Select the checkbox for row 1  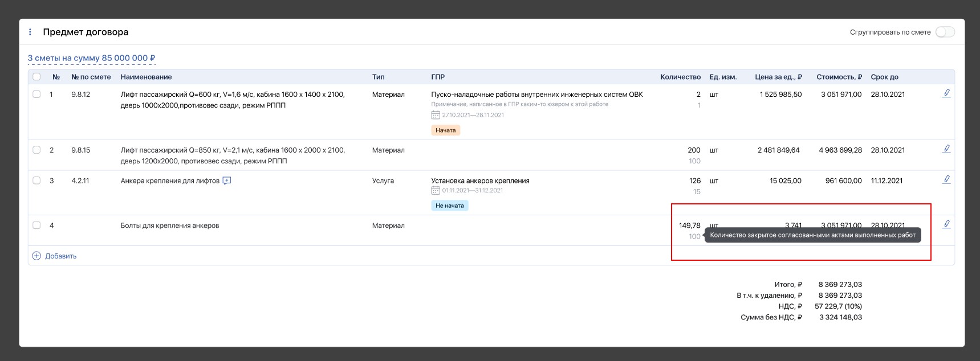point(36,94)
